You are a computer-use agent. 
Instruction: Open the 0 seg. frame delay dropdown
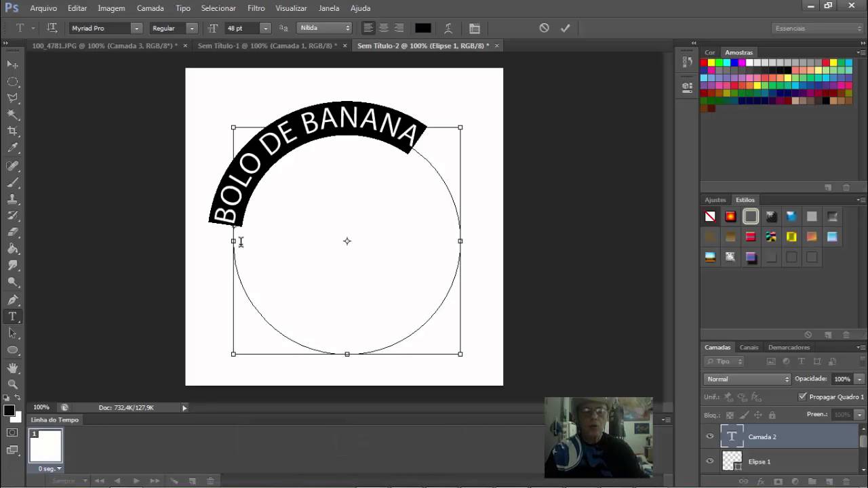click(50, 468)
